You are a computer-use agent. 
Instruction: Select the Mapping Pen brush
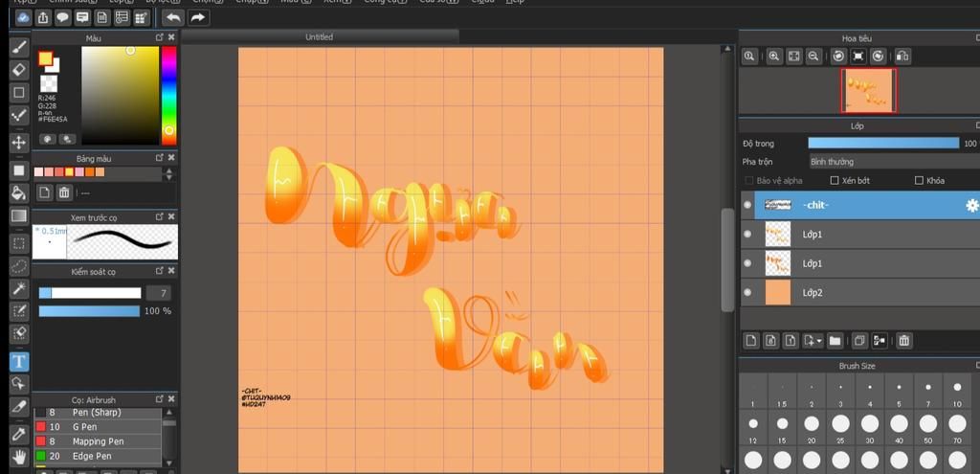pos(98,440)
